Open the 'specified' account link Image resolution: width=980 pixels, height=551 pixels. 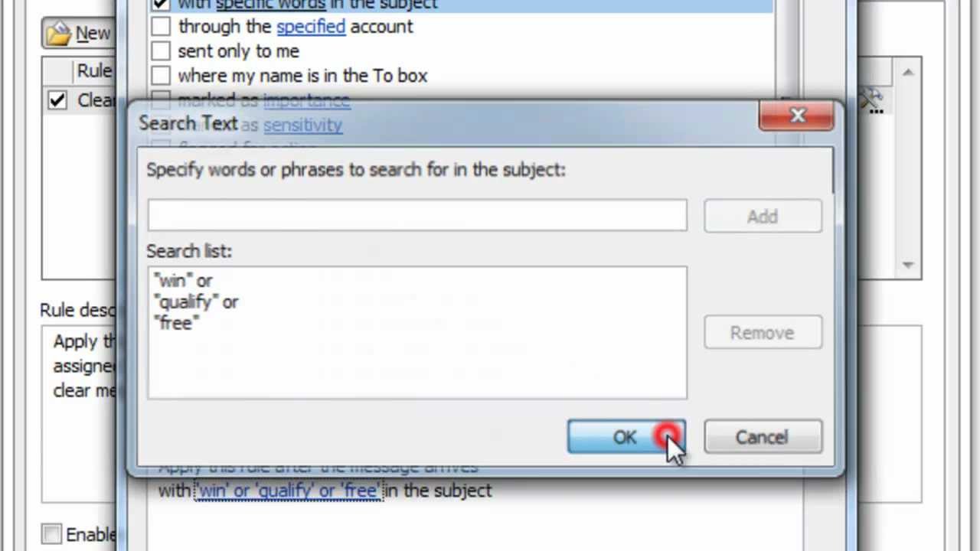[311, 27]
